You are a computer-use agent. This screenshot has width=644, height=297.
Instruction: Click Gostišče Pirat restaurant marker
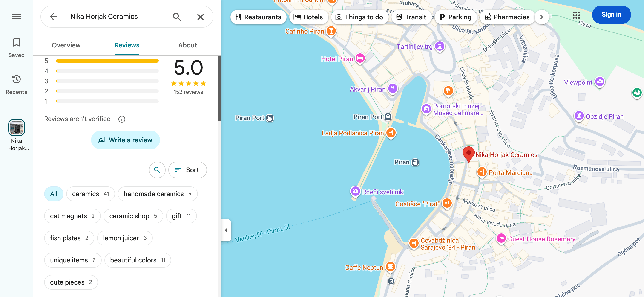click(447, 204)
